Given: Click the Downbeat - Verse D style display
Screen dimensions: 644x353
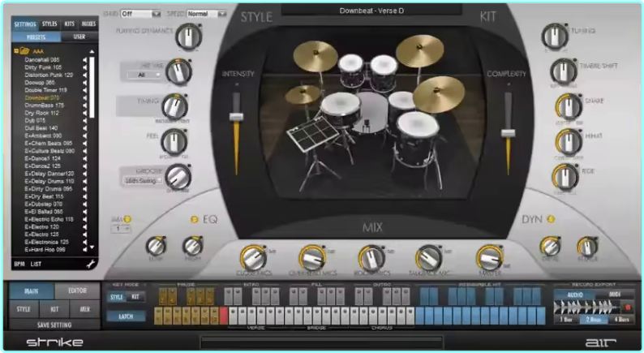Looking at the screenshot, I should 371,11.
